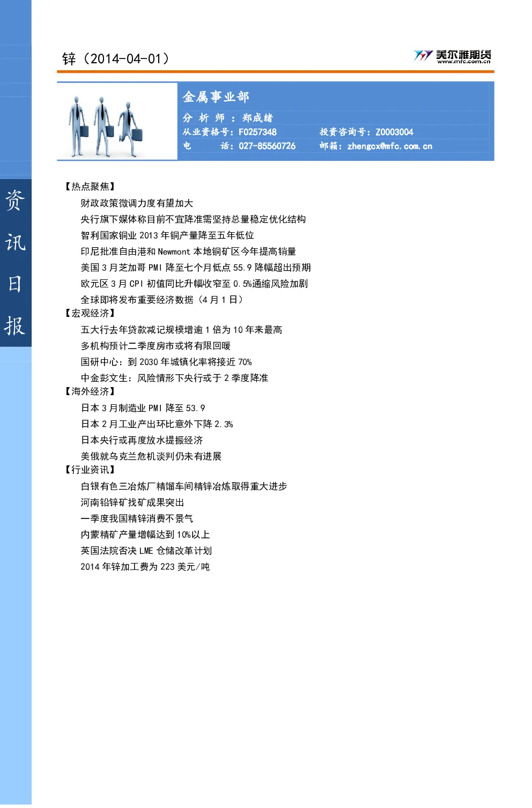Open headline 美国 3 月芝加哥 PMI
This screenshot has height=808, width=532.
196,268
